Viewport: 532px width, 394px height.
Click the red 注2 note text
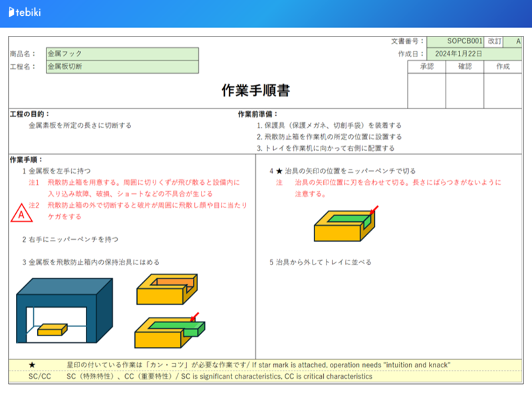tap(138, 211)
